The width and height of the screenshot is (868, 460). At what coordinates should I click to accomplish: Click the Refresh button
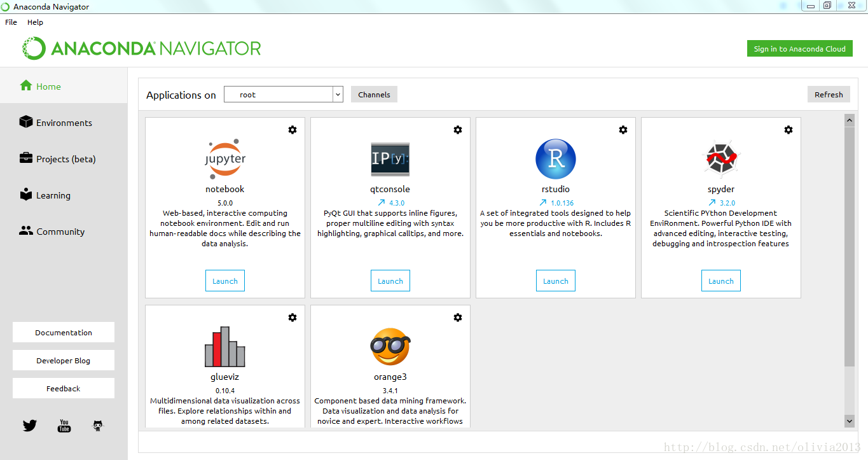[x=829, y=94]
